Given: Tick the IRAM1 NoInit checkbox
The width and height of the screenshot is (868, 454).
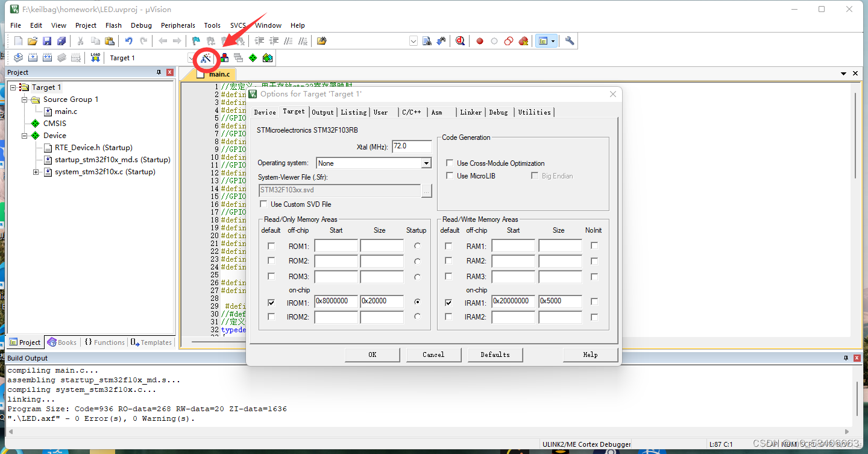Looking at the screenshot, I should [594, 301].
